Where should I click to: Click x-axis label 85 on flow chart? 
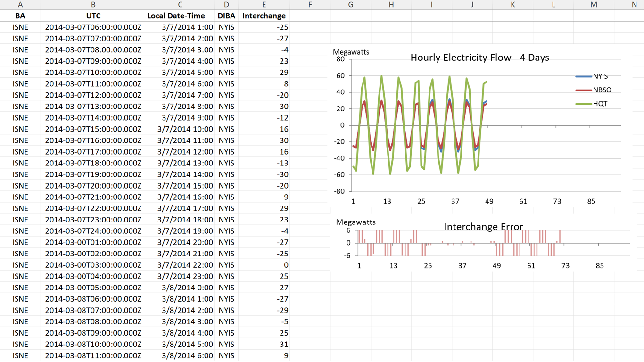click(x=591, y=201)
